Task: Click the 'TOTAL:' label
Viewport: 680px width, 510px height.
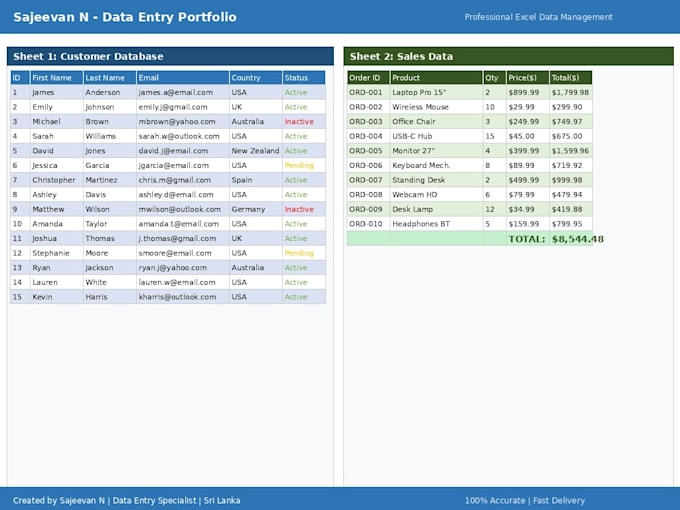Action: 527,239
